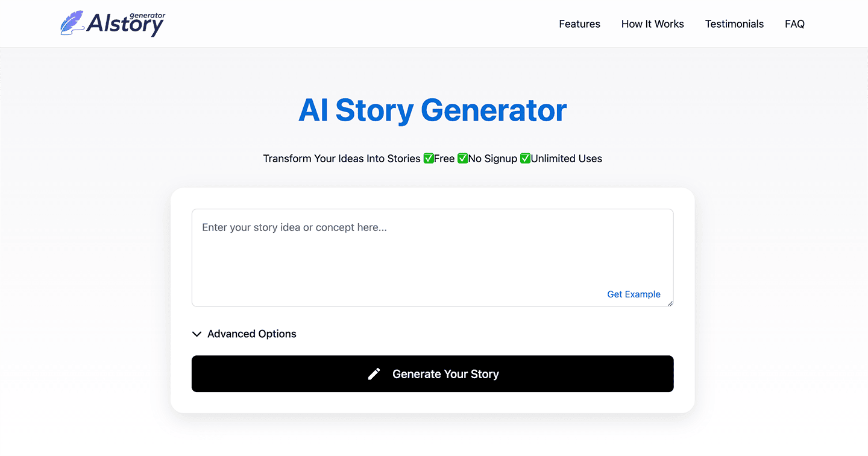Click the Get Example link
This screenshot has height=456, width=868.
tap(634, 294)
